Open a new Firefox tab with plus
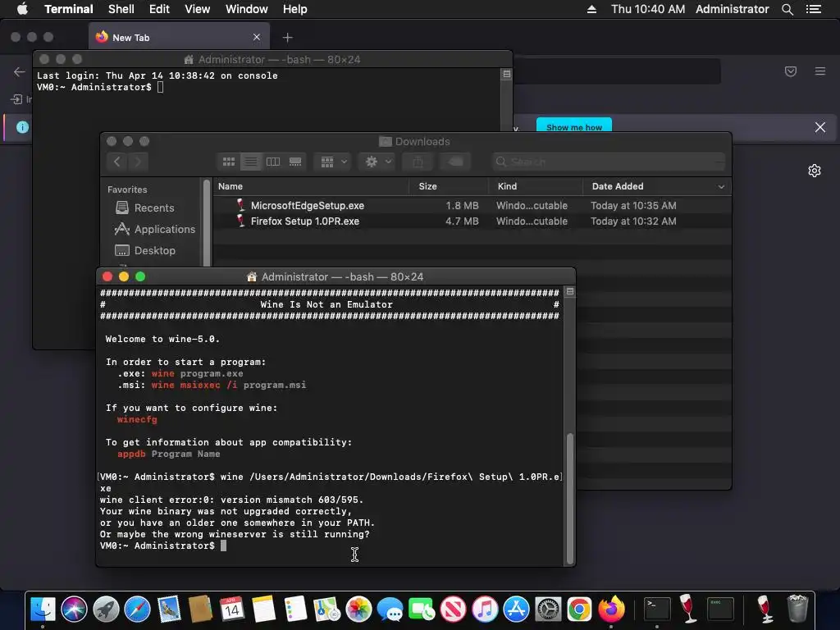This screenshot has width=840, height=630. click(288, 38)
